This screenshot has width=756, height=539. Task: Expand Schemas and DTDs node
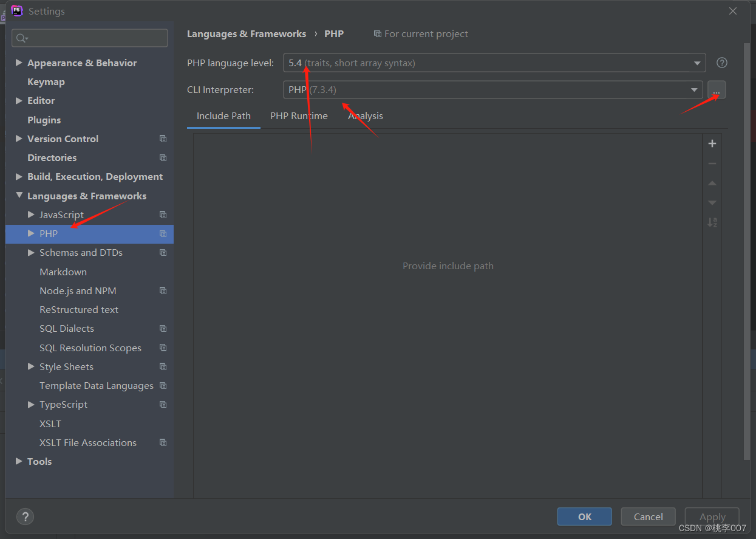31,252
